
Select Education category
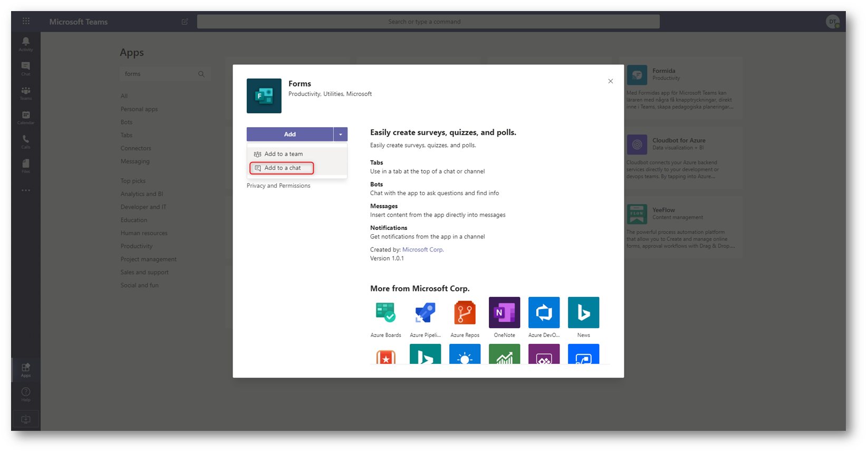(x=134, y=220)
